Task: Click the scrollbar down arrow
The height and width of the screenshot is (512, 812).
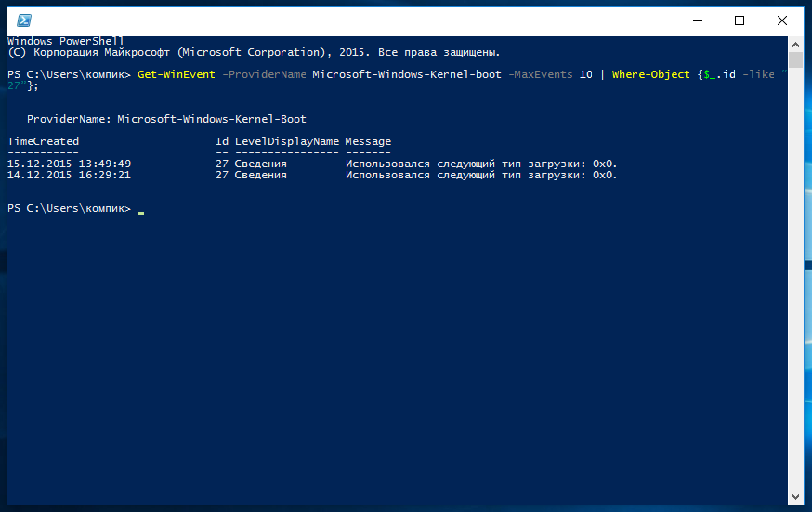Action: coord(795,497)
